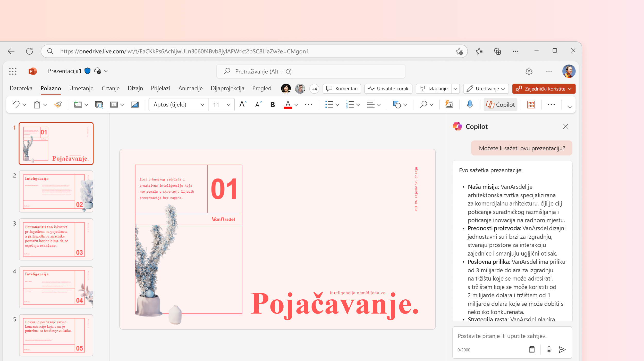This screenshot has height=361, width=644.
Task: Select the Polazno tab
Action: [x=51, y=88]
